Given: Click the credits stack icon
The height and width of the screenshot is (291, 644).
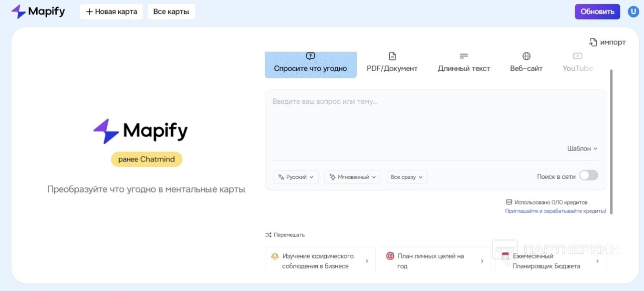Looking at the screenshot, I should [x=509, y=202].
